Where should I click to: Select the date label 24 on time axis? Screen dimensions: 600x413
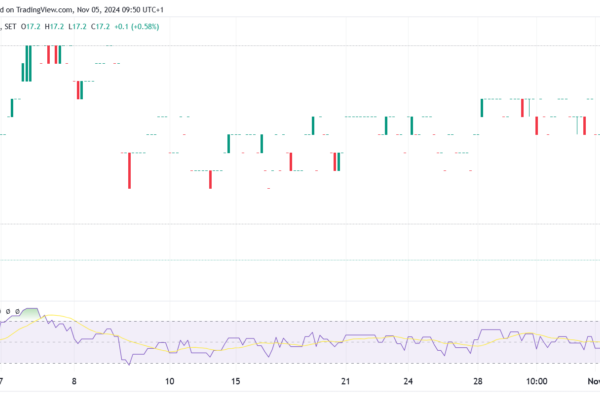click(408, 381)
